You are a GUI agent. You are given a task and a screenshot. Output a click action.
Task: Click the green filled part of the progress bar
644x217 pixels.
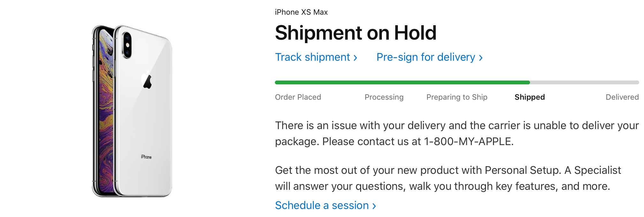[x=402, y=82]
